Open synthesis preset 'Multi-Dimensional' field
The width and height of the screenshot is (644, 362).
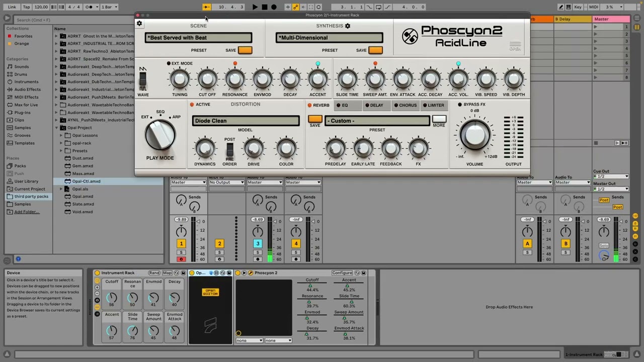(x=329, y=38)
